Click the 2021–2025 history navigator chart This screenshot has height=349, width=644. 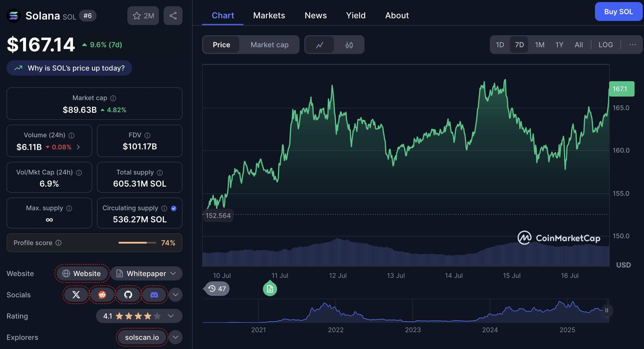click(405, 311)
